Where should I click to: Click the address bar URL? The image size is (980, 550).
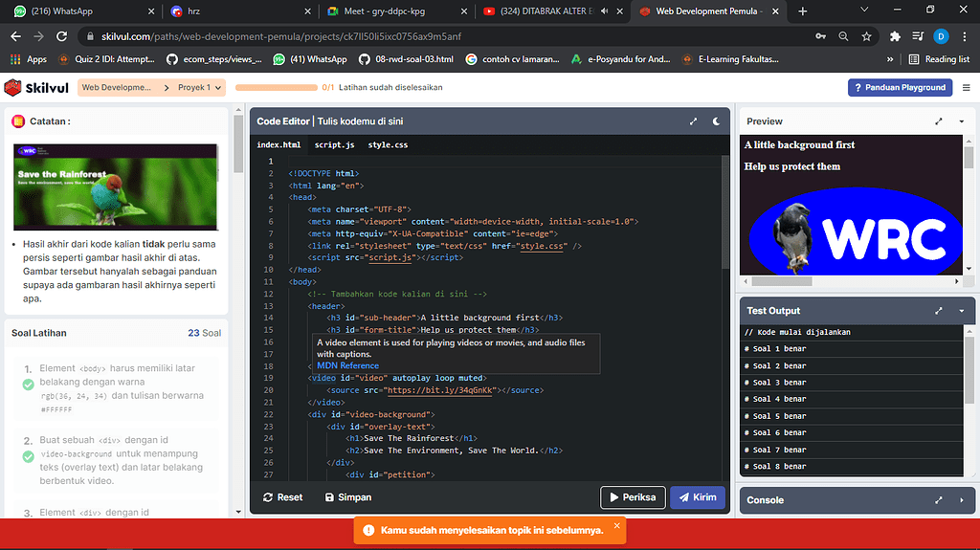pyautogui.click(x=281, y=37)
